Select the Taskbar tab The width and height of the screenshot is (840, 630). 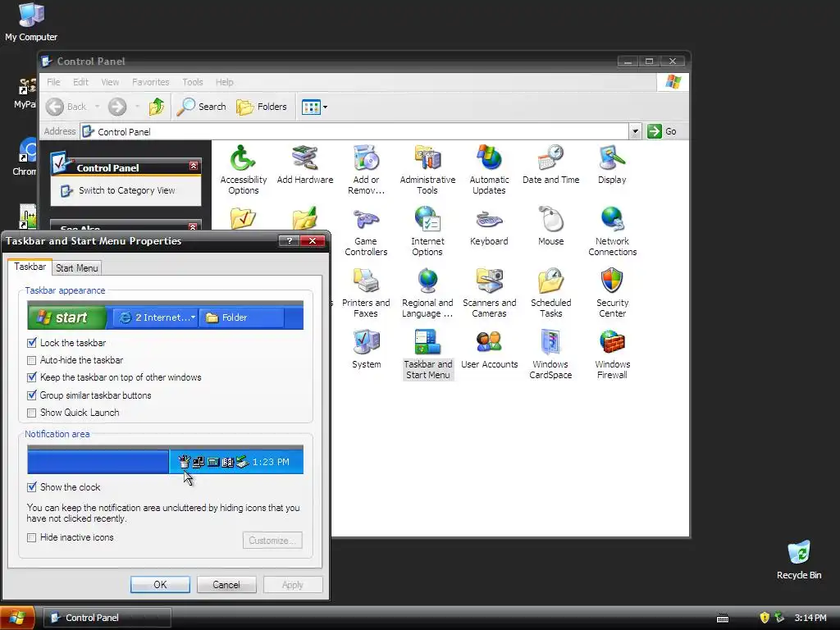point(30,267)
